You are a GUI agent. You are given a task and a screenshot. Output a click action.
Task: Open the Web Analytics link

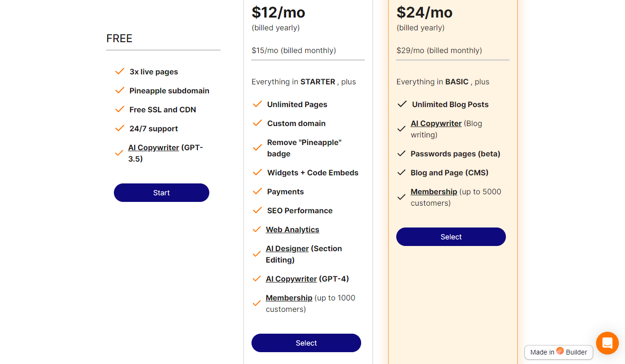[x=292, y=229]
